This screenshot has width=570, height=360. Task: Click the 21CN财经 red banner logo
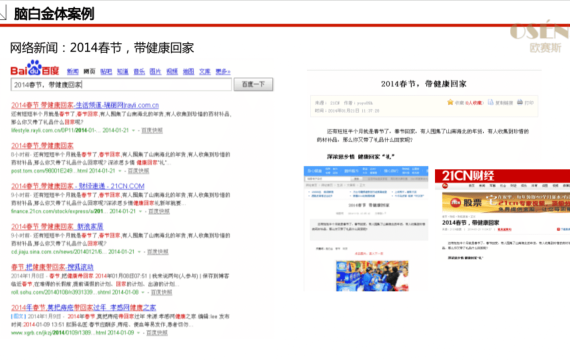pos(468,176)
